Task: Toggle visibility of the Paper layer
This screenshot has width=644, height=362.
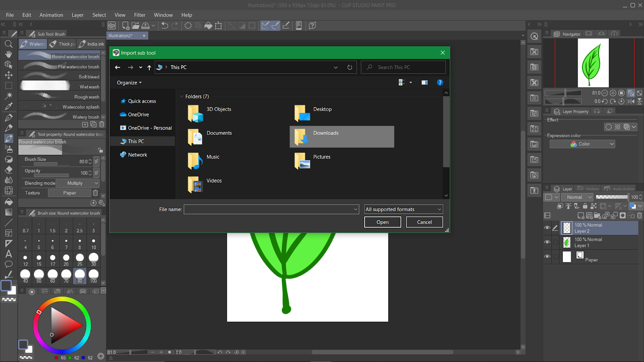Action: (x=547, y=257)
